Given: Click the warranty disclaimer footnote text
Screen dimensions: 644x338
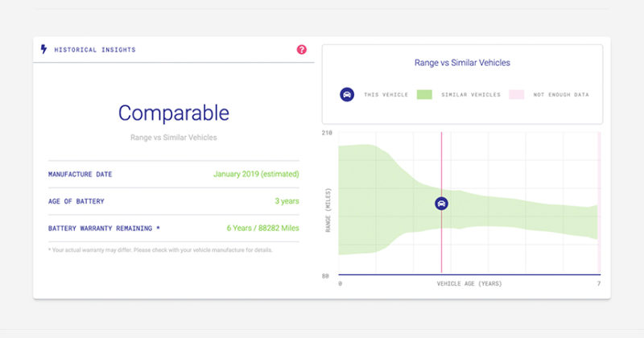Looking at the screenshot, I should pyautogui.click(x=160, y=249).
